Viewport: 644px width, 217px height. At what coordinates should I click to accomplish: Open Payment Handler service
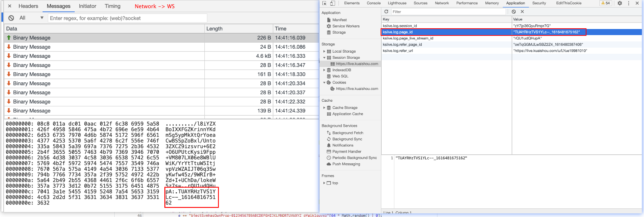click(x=347, y=151)
